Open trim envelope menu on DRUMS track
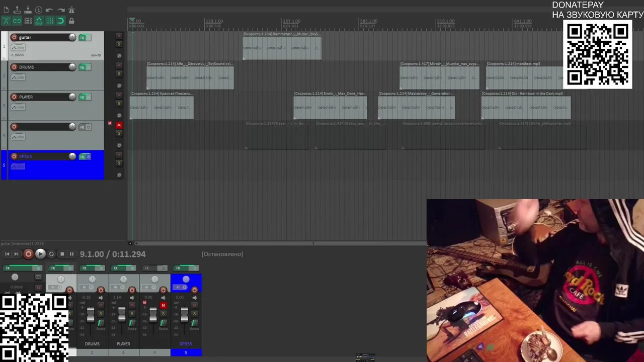The height and width of the screenshot is (362, 644). (x=18, y=77)
